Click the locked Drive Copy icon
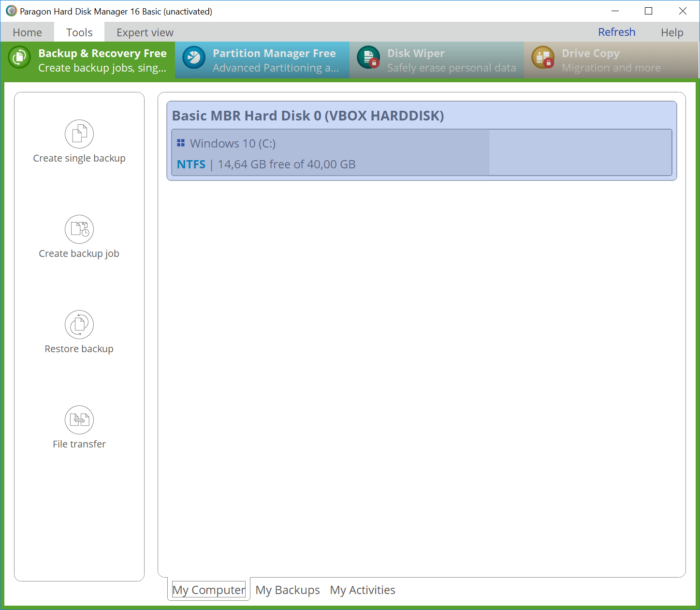The image size is (700, 610). [543, 58]
